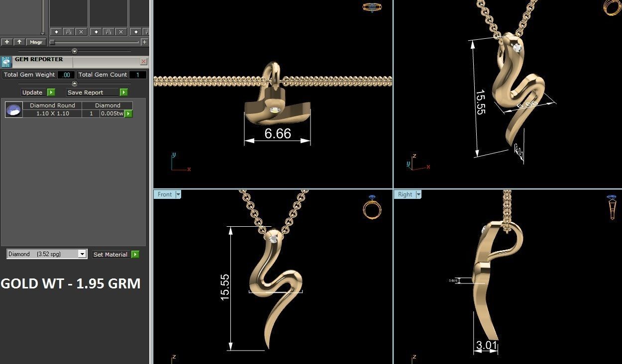The image size is (622, 364).
Task: Click the axis indicator in perspective viewport
Action: (x=418, y=162)
